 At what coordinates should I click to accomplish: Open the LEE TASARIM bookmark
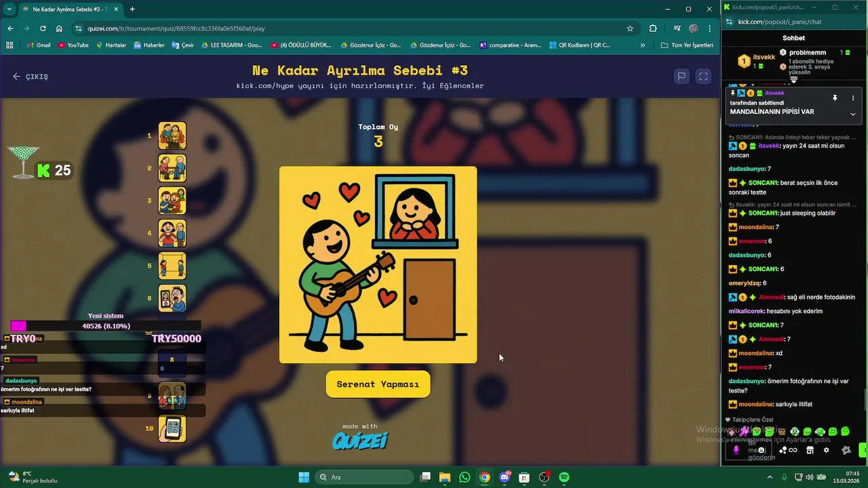(231, 45)
